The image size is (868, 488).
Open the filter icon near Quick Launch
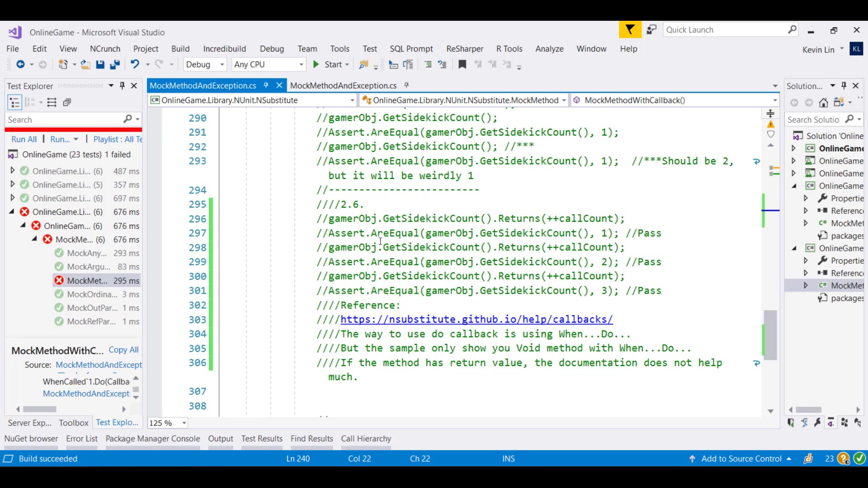point(629,29)
